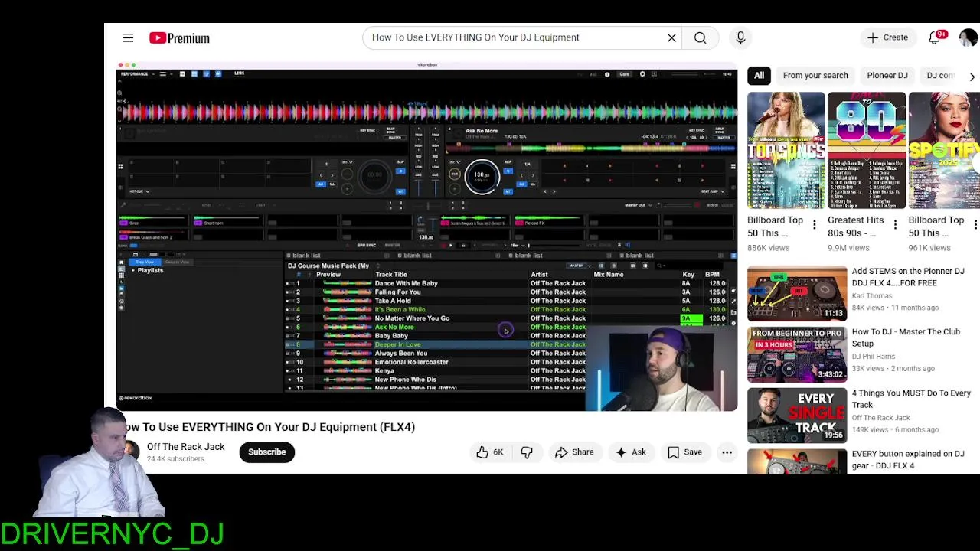This screenshot has width=980, height=551.
Task: Open the PERFORMANCE mode dropdown
Action: (138, 74)
